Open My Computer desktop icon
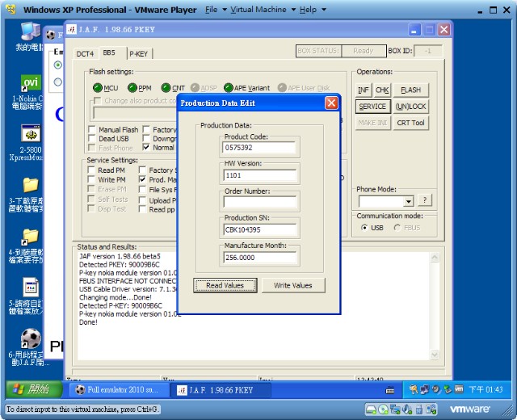This screenshot has width=517, height=420. [x=30, y=32]
